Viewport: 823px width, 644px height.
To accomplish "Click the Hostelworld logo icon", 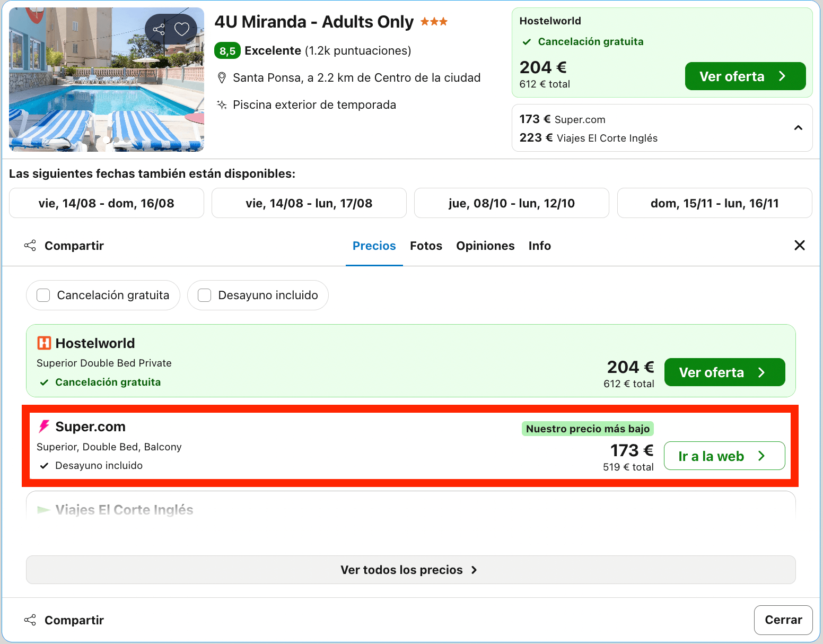I will [x=44, y=343].
